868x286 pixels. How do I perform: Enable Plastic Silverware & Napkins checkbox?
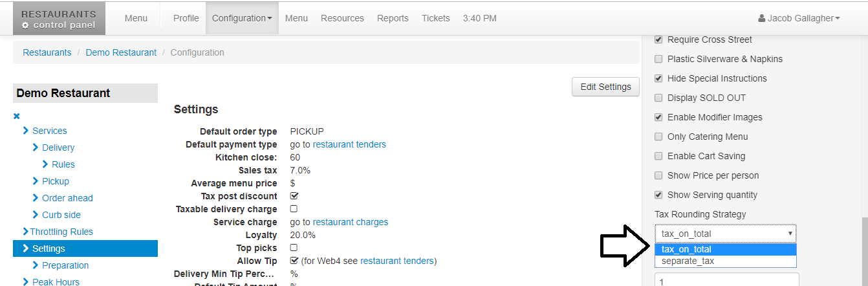(658, 59)
